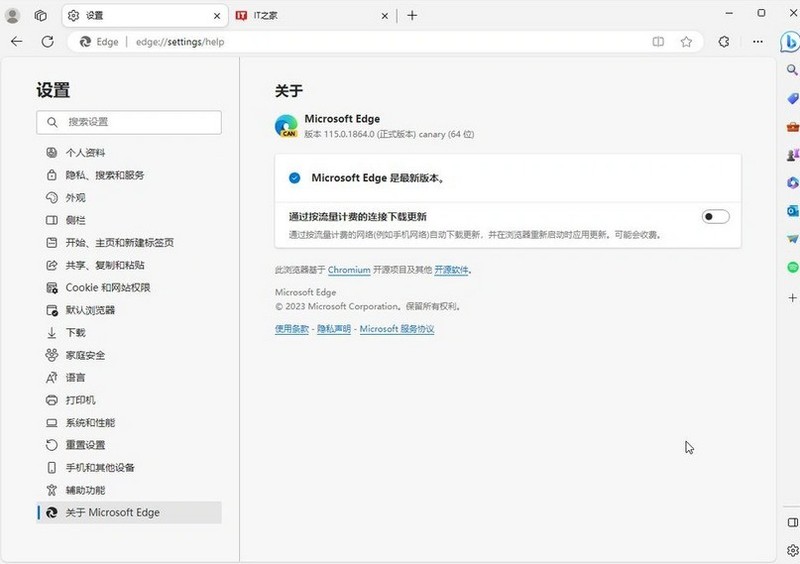Open Microsoft 服务协议 link

397,329
